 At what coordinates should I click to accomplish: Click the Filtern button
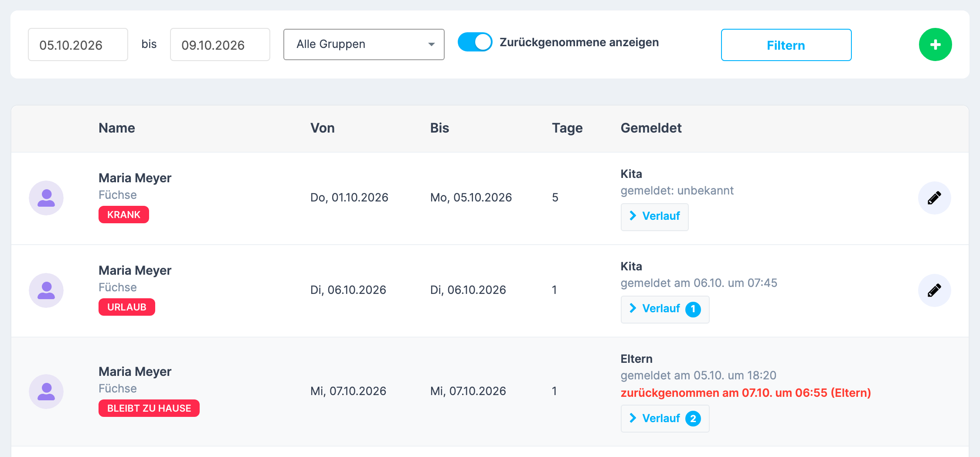click(786, 45)
